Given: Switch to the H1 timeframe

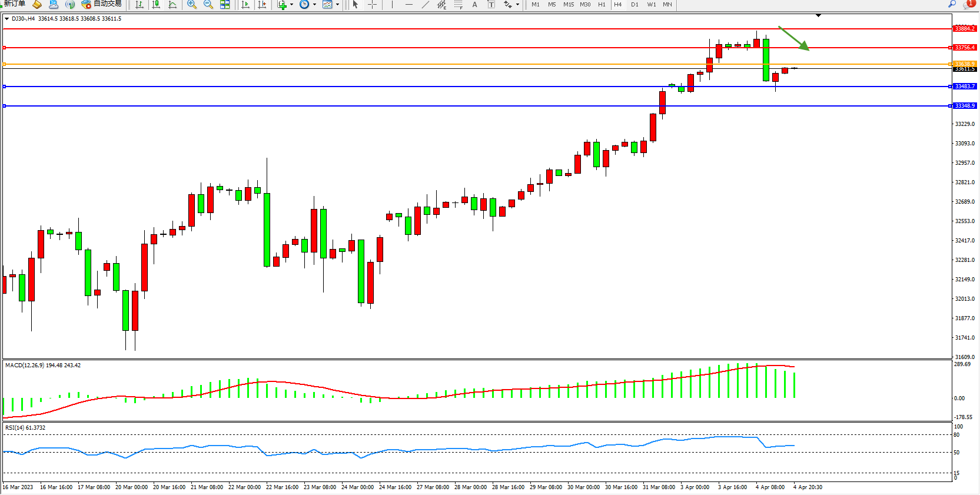Looking at the screenshot, I should [602, 4].
